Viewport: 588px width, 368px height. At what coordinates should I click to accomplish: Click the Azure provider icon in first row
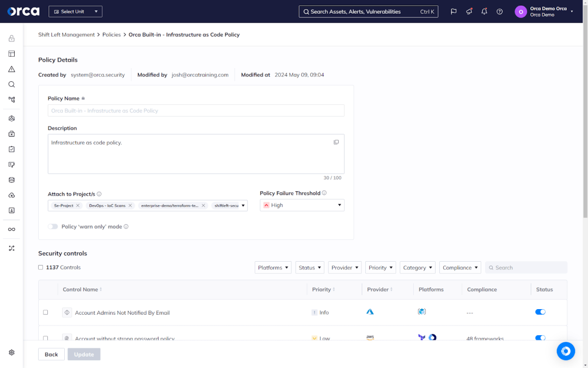(370, 312)
